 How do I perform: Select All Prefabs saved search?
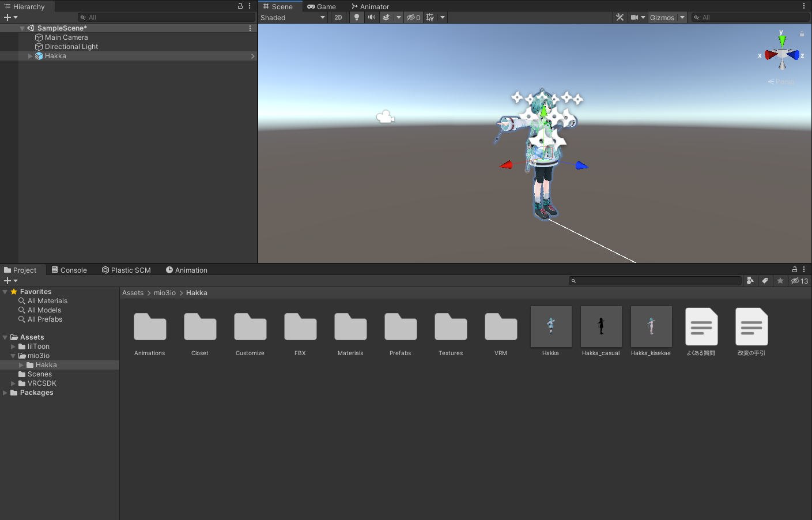click(x=45, y=319)
